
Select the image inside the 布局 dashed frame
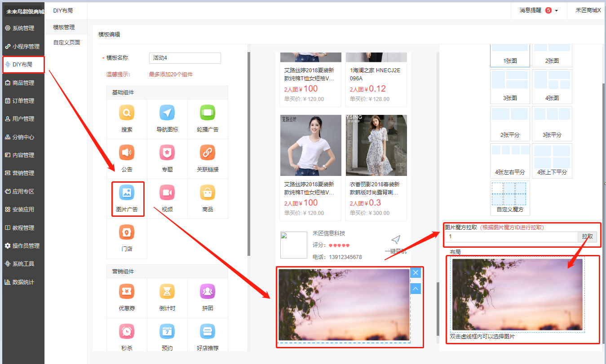(x=517, y=294)
